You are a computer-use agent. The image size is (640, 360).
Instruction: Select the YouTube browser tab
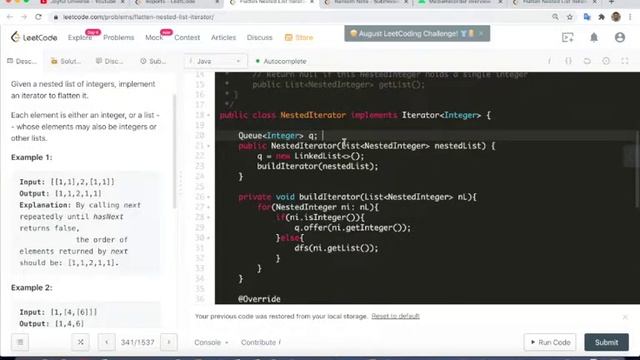(83, 2)
